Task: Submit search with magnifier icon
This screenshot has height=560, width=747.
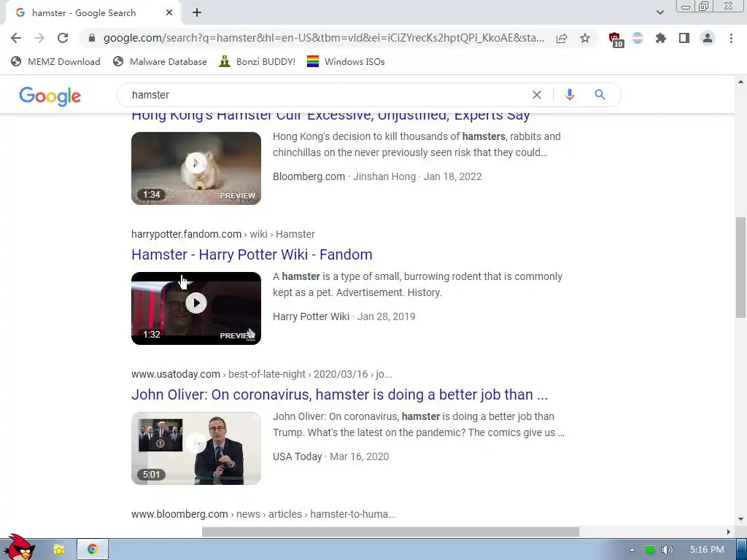Action: tap(600, 95)
